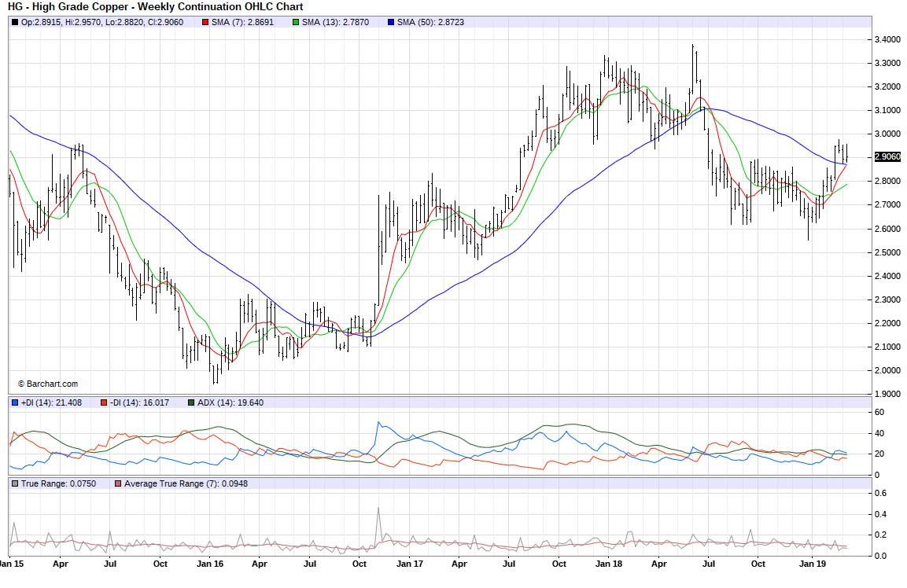This screenshot has width=907, height=588.
Task: Click the gray True Range legend swatch
Action: pyautogui.click(x=15, y=483)
